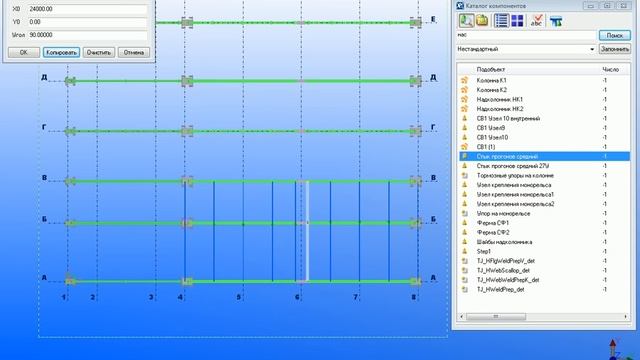Click the Поиск search button
This screenshot has height=360, width=640.
pyautogui.click(x=615, y=36)
